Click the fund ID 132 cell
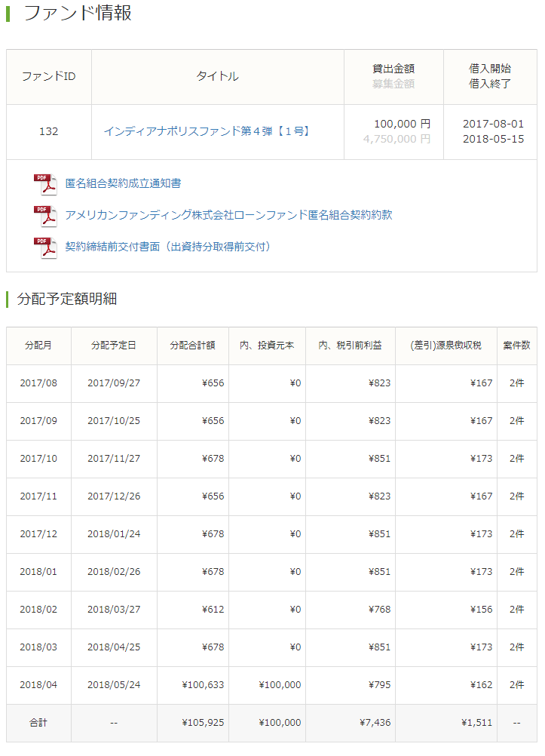Image resolution: width=545 pixels, height=756 pixels. click(x=48, y=131)
